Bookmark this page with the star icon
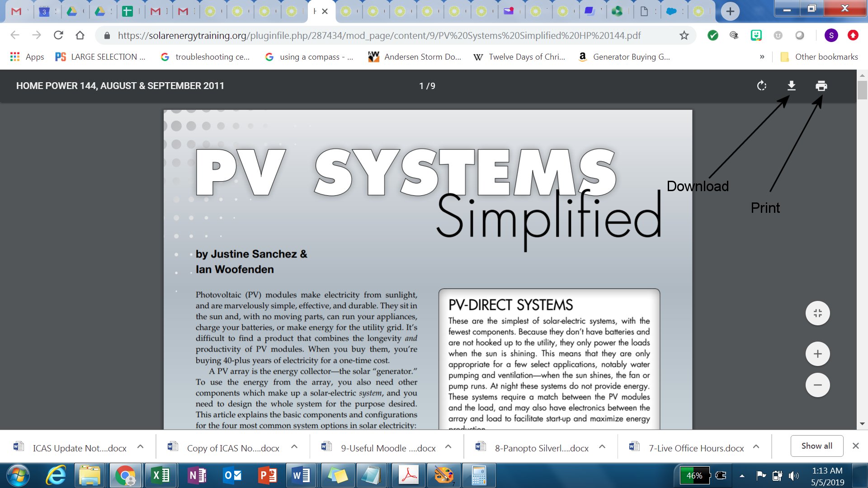 tap(684, 35)
